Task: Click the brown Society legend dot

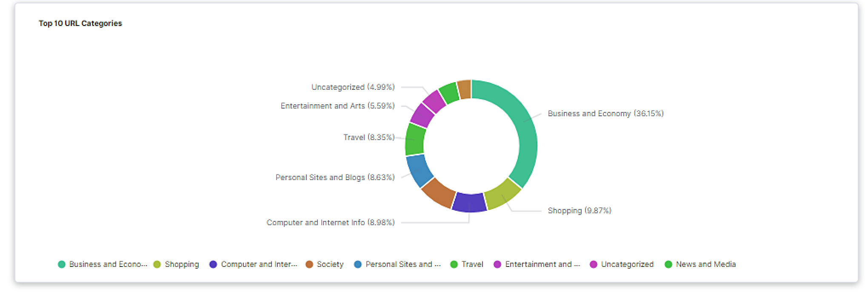Action: (309, 264)
